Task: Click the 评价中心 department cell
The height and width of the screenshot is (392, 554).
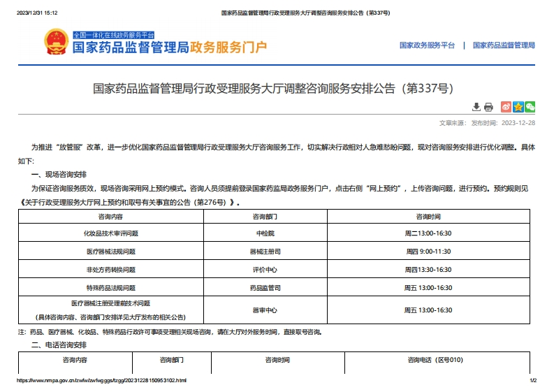Action: pos(265,270)
